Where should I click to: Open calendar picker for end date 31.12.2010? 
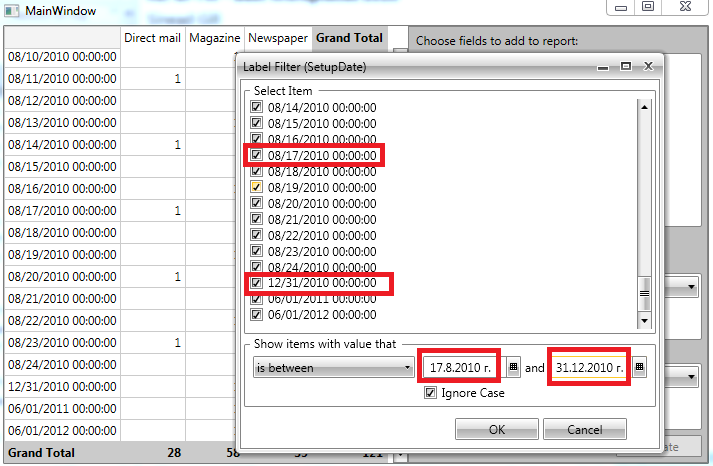click(x=639, y=367)
